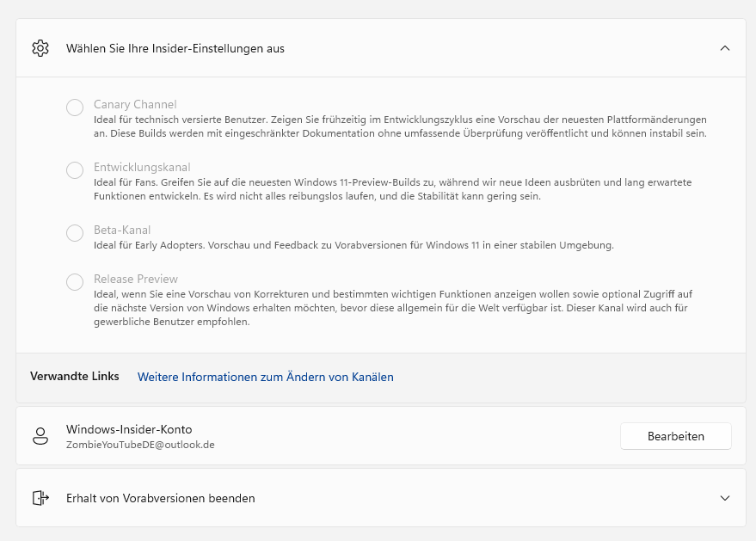Click the Release Preview label text
This screenshot has height=541, width=756.
136,280
